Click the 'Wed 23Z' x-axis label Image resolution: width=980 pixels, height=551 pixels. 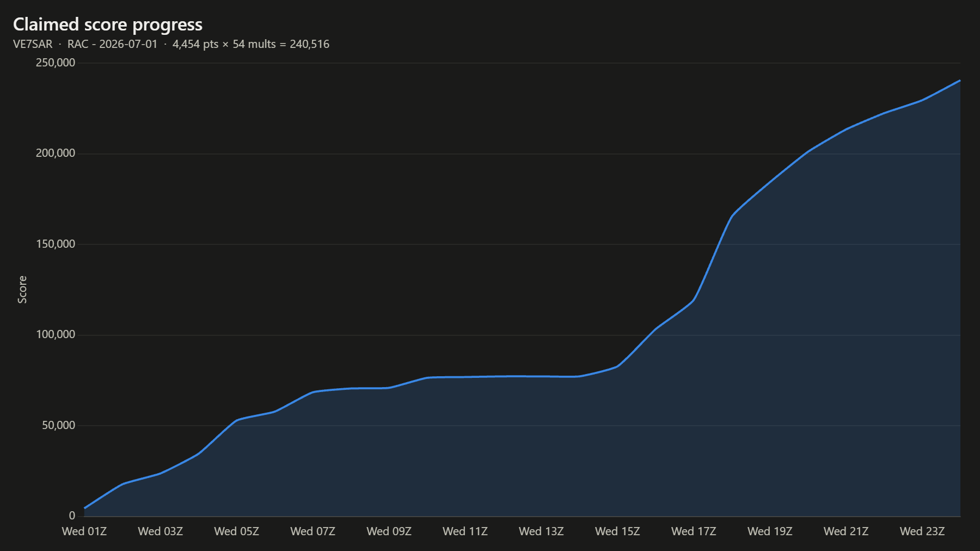click(x=922, y=531)
